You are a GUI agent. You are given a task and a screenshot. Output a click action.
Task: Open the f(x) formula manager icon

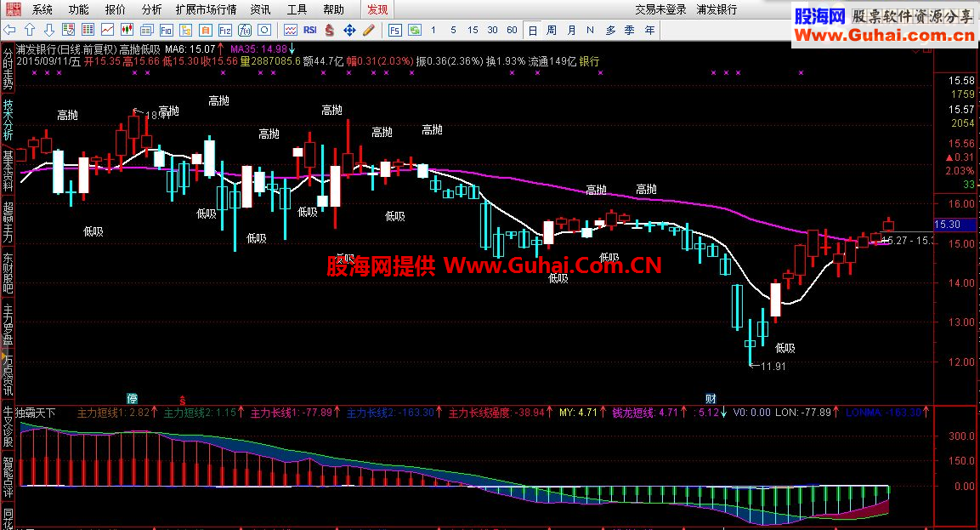tap(245, 30)
